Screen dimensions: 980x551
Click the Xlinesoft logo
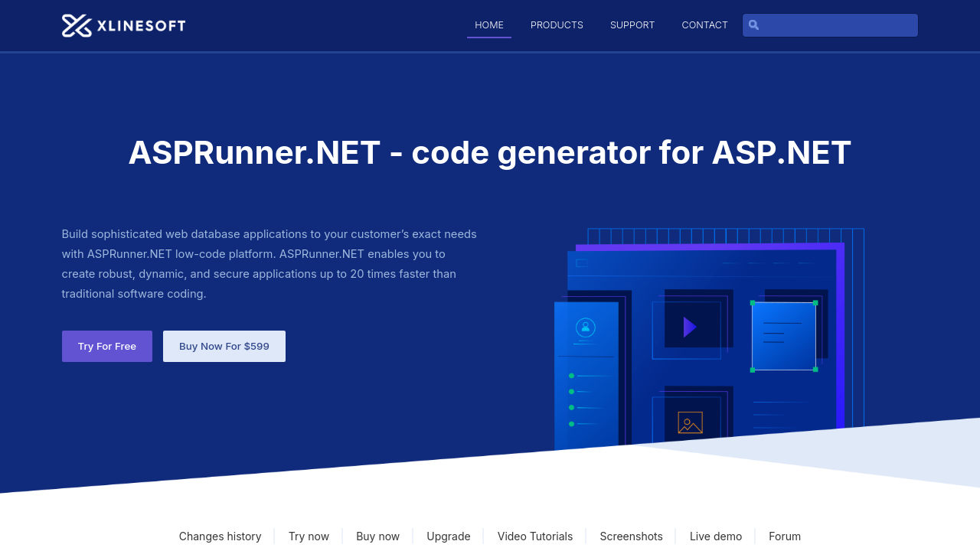tap(123, 25)
